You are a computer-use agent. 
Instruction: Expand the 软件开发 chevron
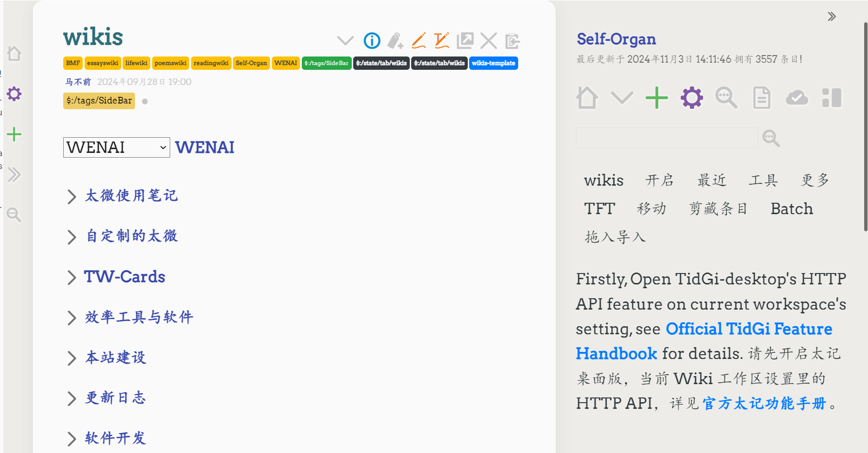(x=71, y=439)
